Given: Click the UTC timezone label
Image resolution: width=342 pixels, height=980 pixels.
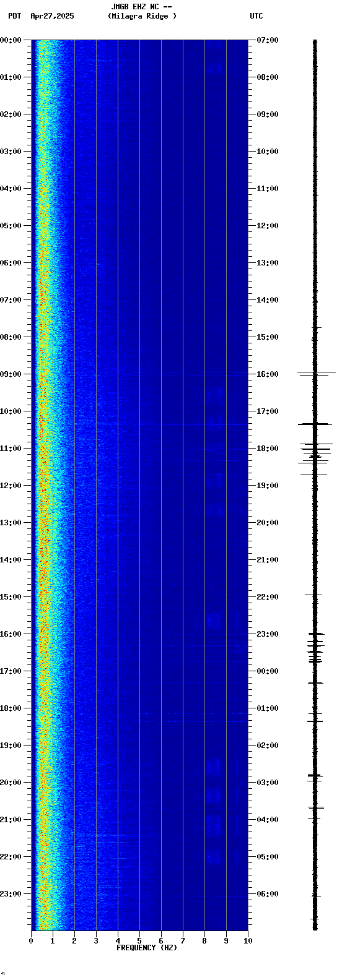Looking at the screenshot, I should (x=256, y=16).
